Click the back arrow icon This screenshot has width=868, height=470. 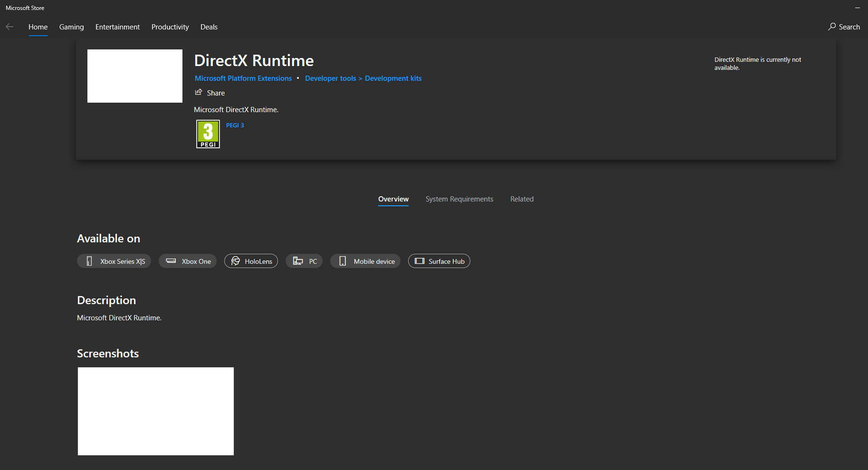[10, 27]
